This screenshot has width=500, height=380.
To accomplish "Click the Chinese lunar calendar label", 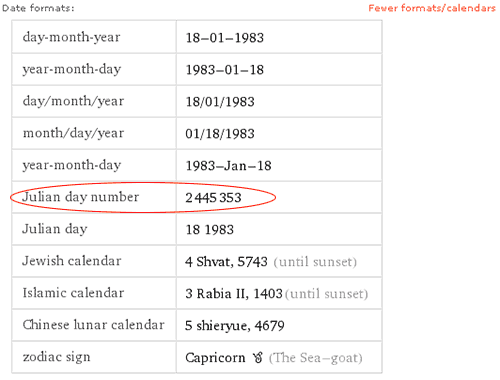I will point(94,325).
